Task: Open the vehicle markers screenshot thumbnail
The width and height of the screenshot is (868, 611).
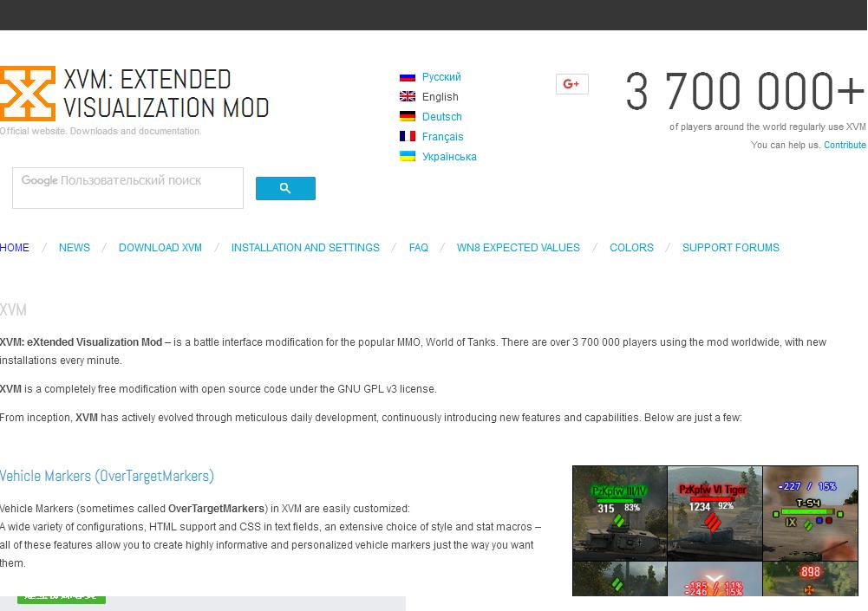Action: [715, 530]
